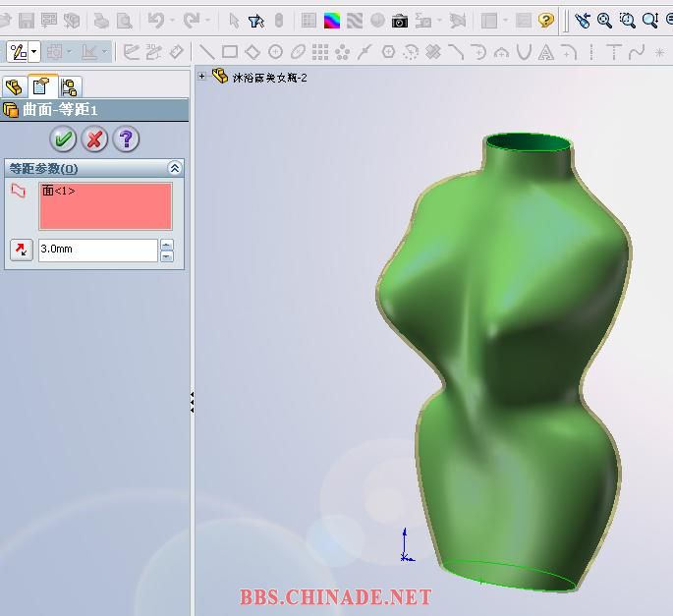Confirm offset surface with green checkmark
This screenshot has height=616, width=673.
[63, 139]
